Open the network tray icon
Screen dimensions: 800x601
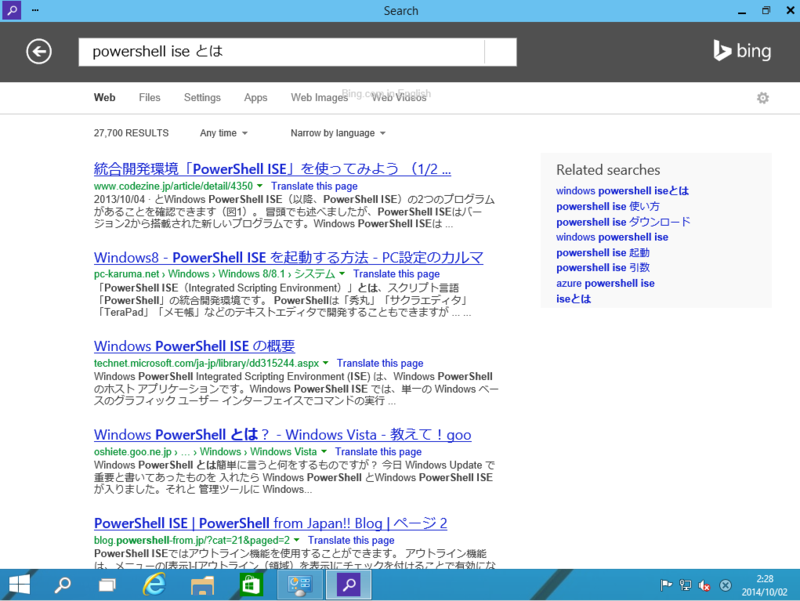click(686, 585)
